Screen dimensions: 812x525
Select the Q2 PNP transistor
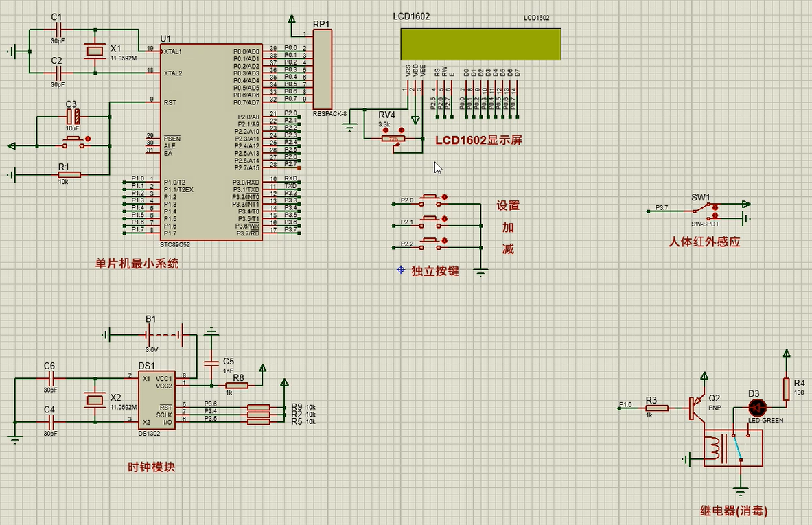pyautogui.click(x=697, y=408)
